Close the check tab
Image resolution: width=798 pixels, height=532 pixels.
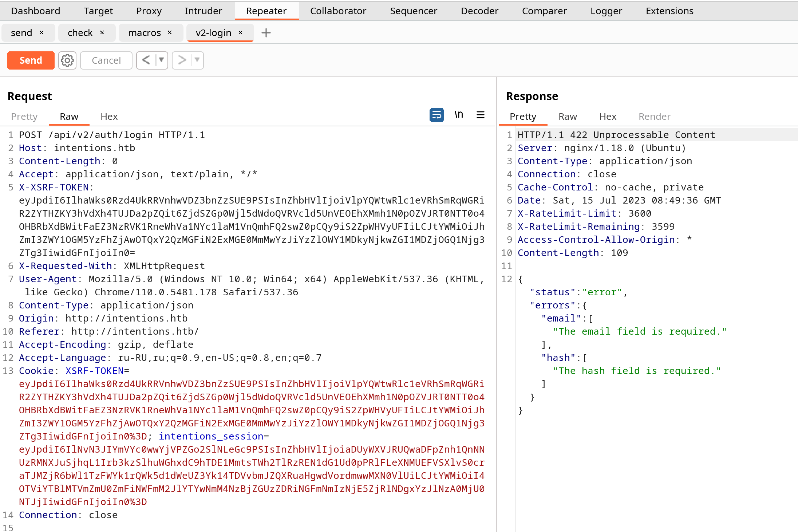click(102, 32)
